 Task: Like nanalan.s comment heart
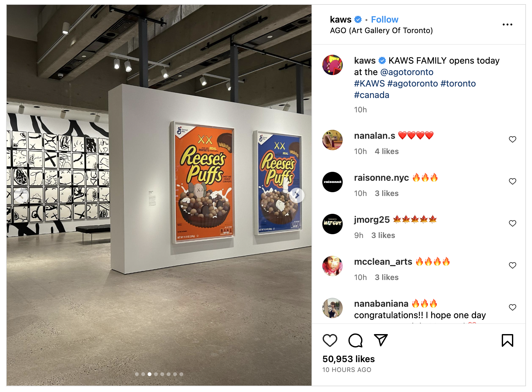513,139
